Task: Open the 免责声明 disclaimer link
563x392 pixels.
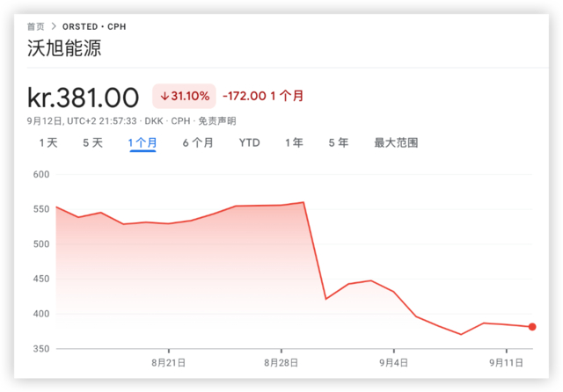Action: tap(216, 121)
